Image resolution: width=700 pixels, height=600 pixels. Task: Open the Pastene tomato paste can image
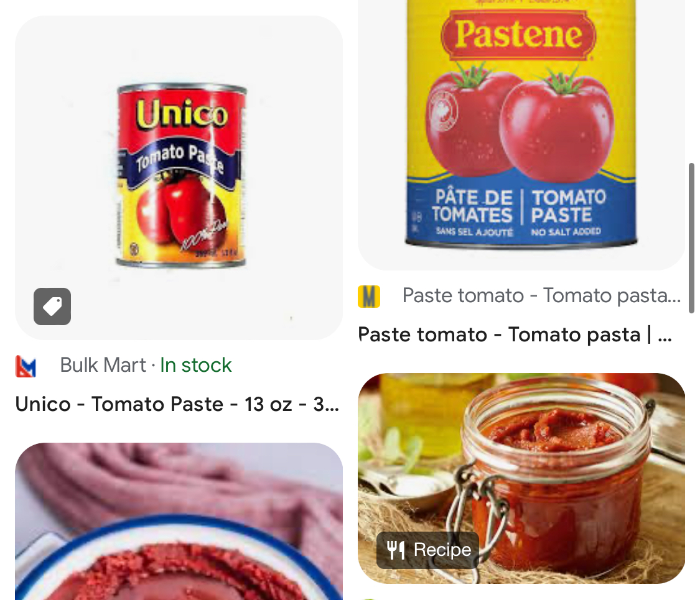pos(521,135)
